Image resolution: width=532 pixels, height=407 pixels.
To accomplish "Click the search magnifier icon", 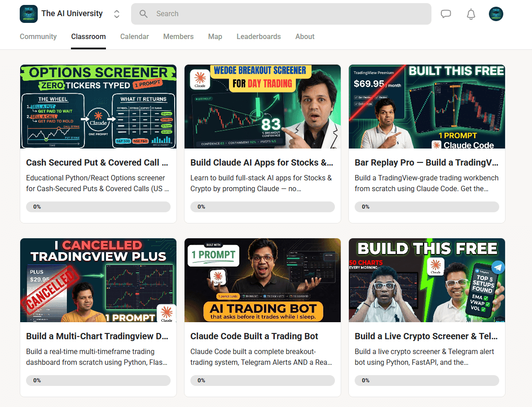I will pyautogui.click(x=144, y=14).
